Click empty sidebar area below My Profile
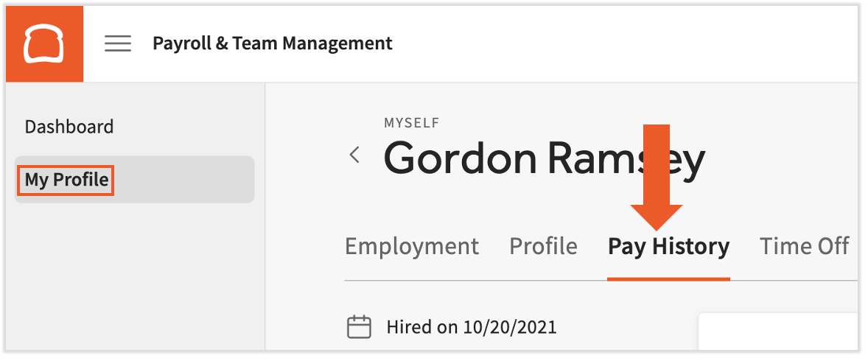The height and width of the screenshot is (361, 868). coord(133,280)
